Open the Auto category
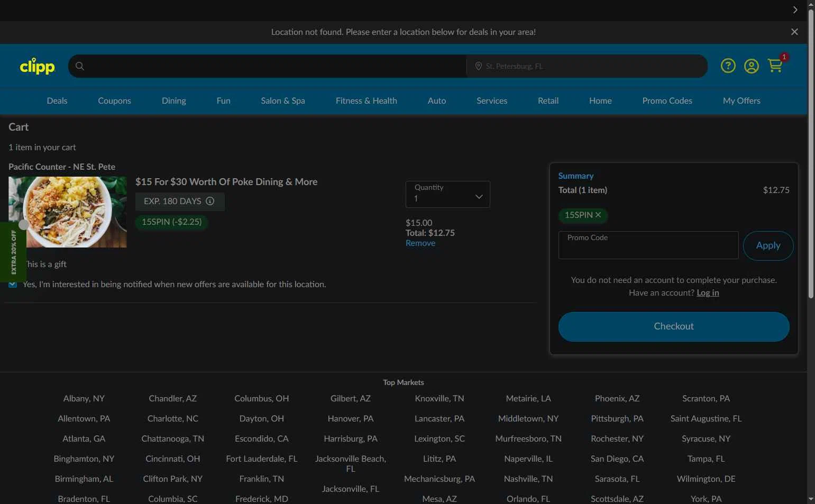This screenshot has height=504, width=815. [437, 100]
